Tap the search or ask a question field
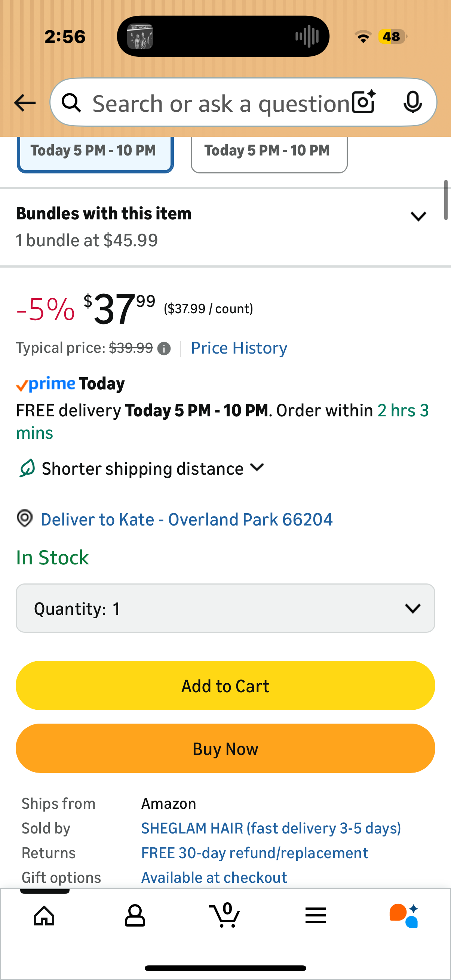Screen dimensions: 451x980 point(221,103)
